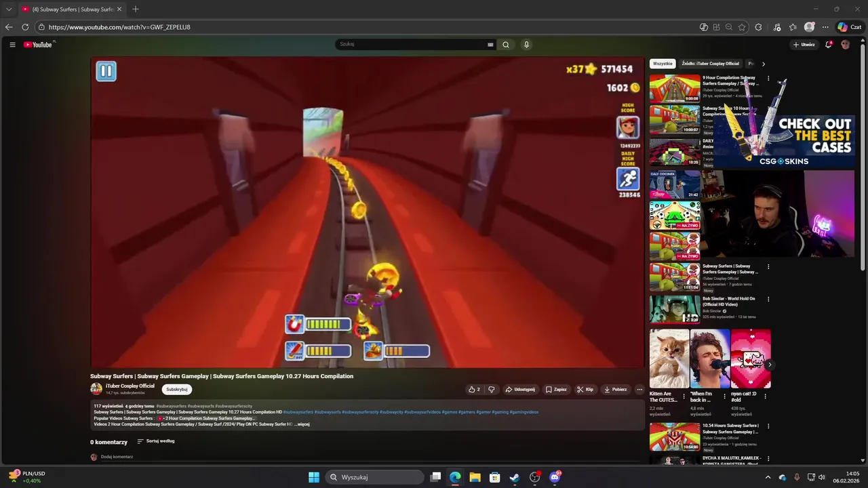
Task: Open iTuber Cosplay Official channel link
Action: pos(130,386)
